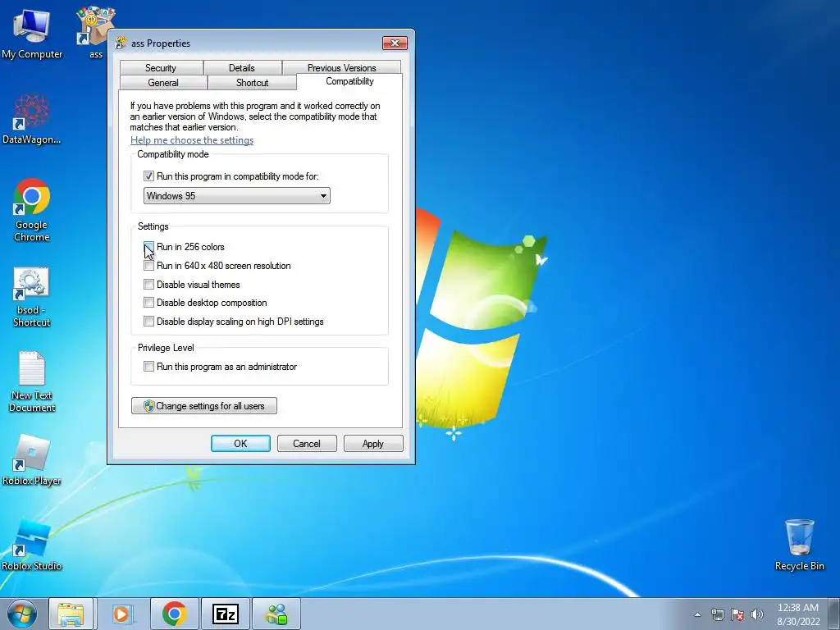
Task: Switch to the General tab
Action: (x=163, y=83)
